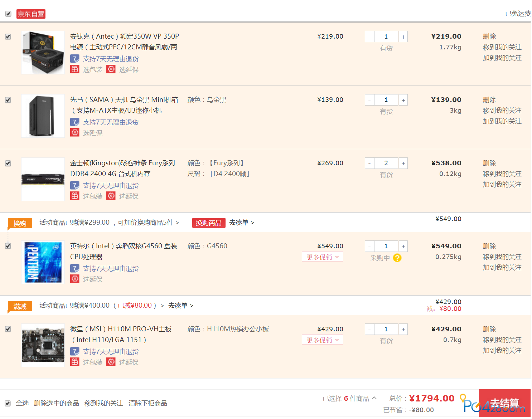Open Kingston Fury memory thumbnail
The image size is (532, 419).
pos(43,179)
